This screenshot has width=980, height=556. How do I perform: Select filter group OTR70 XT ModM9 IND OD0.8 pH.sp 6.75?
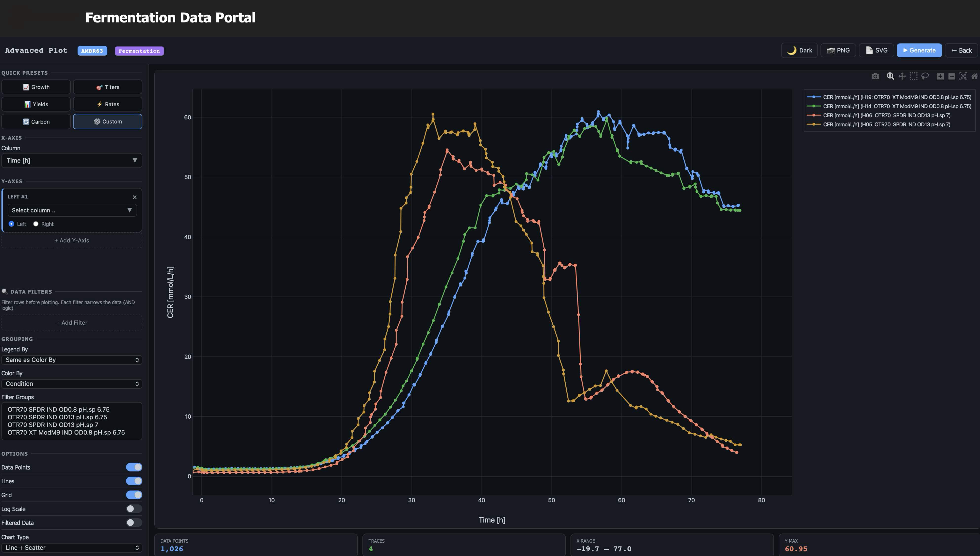click(66, 432)
